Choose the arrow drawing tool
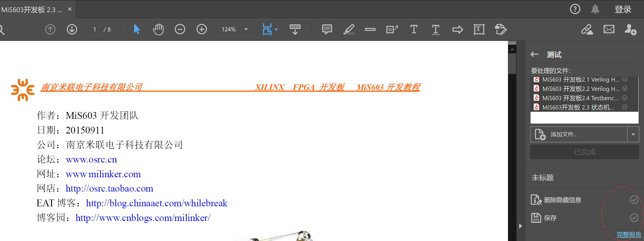The width and height of the screenshot is (644, 241). point(457,29)
